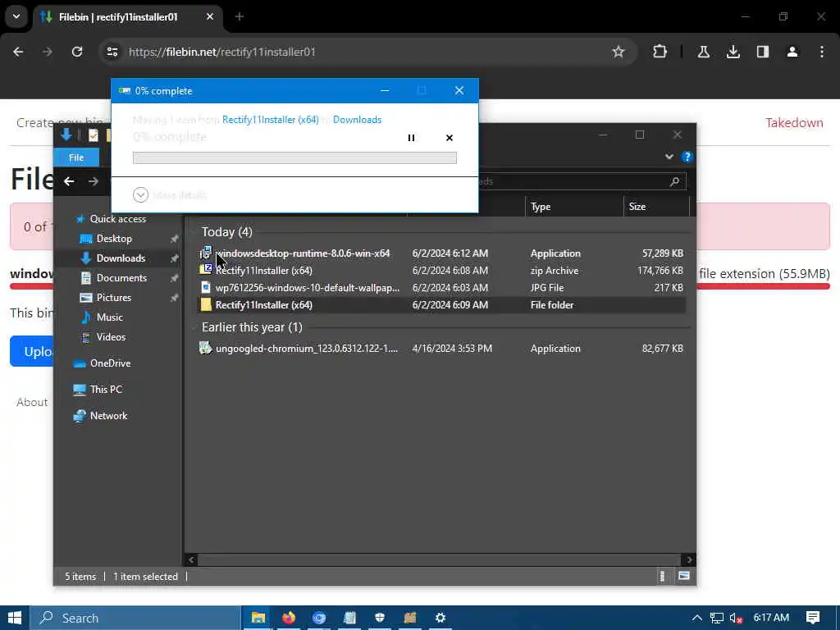Cancel the move with the black X

click(449, 138)
